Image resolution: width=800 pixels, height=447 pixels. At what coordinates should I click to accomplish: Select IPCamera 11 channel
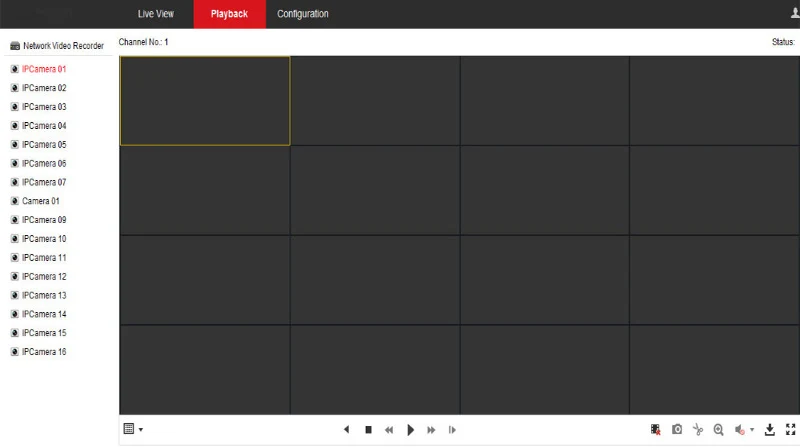(44, 258)
